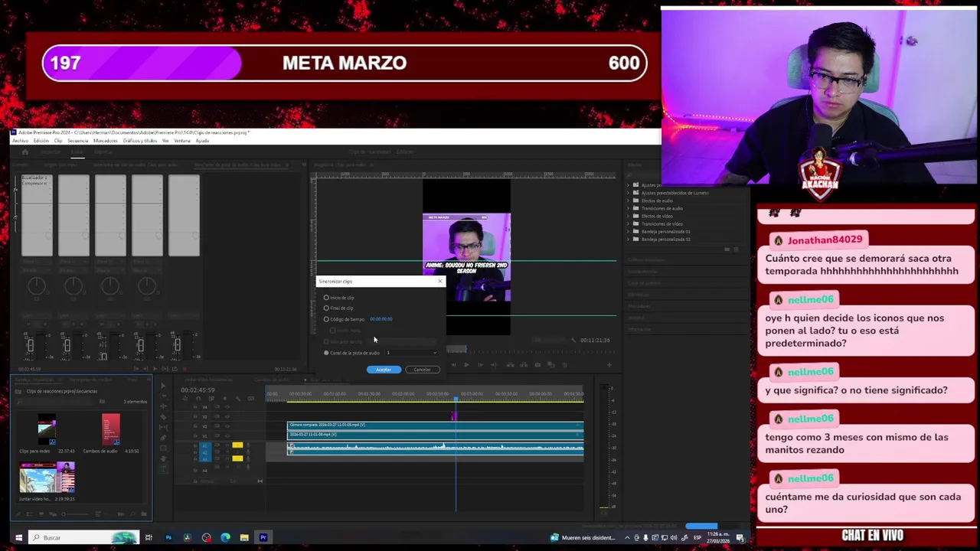Select the Track Select Forward tool

[163, 396]
